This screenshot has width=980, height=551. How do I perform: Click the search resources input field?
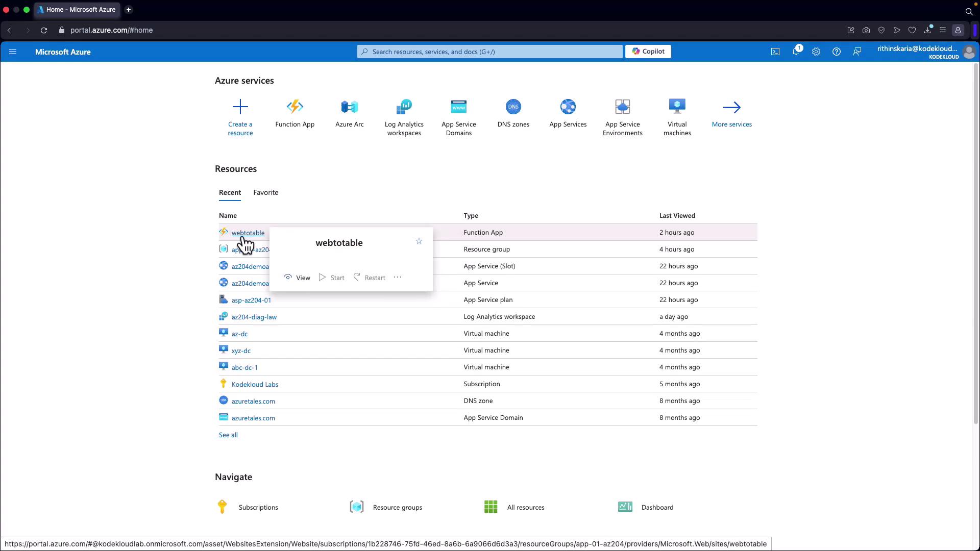tap(490, 52)
